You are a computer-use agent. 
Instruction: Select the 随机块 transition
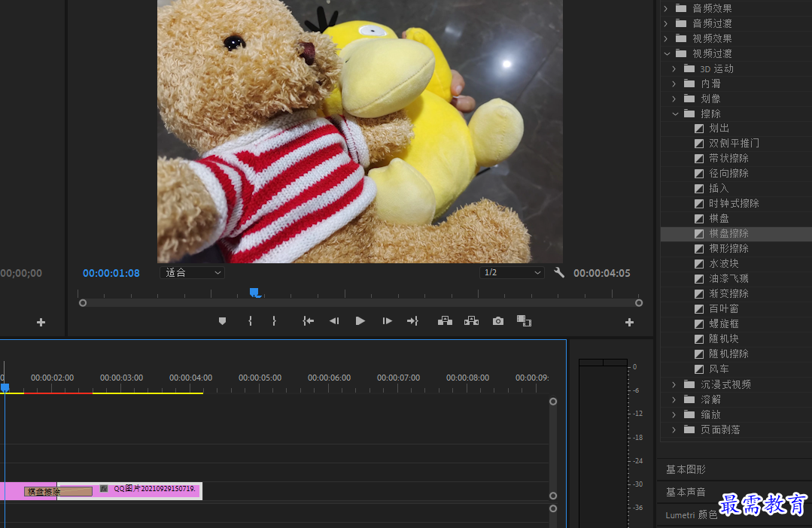click(x=724, y=338)
